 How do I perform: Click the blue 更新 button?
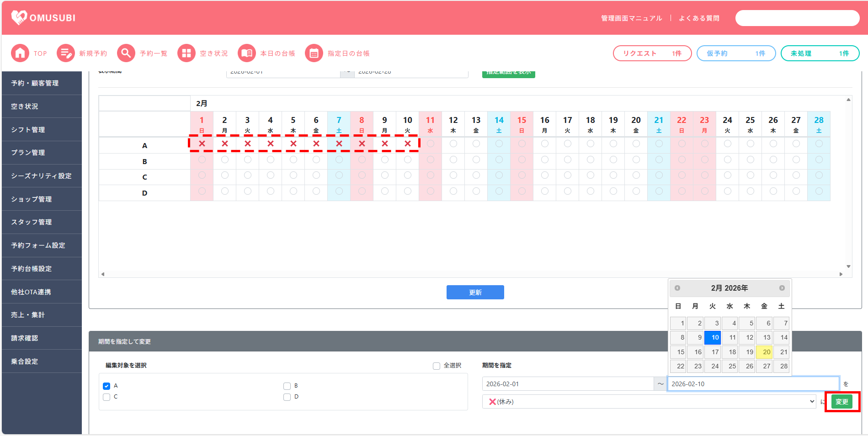point(475,292)
